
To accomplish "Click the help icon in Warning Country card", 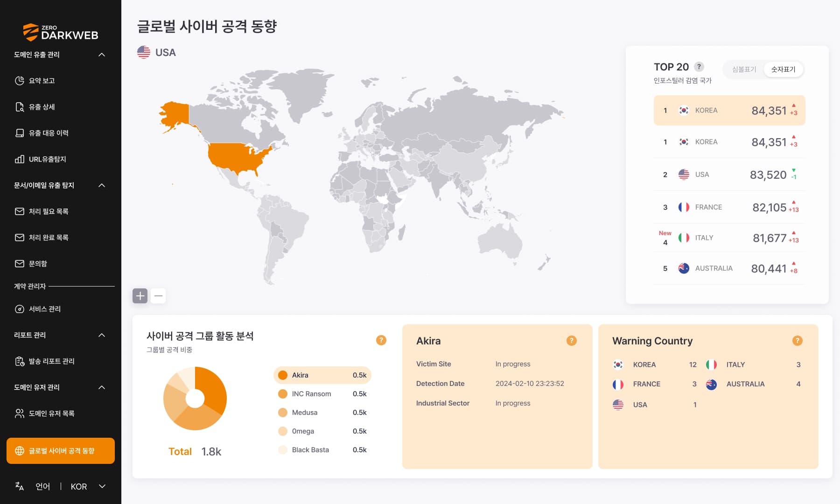I will pos(798,341).
